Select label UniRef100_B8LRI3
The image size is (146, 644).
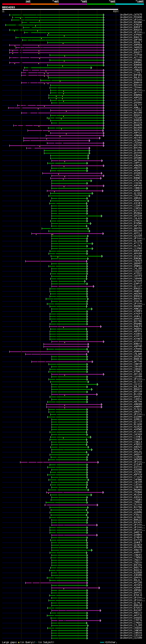131,77
